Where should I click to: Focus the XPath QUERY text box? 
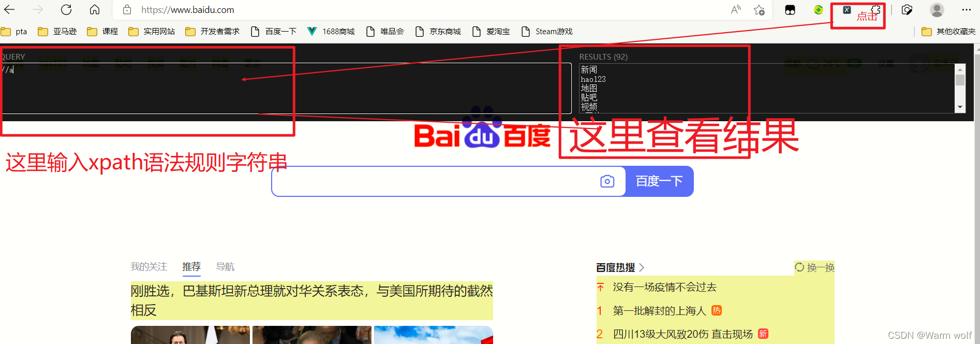tap(286, 88)
